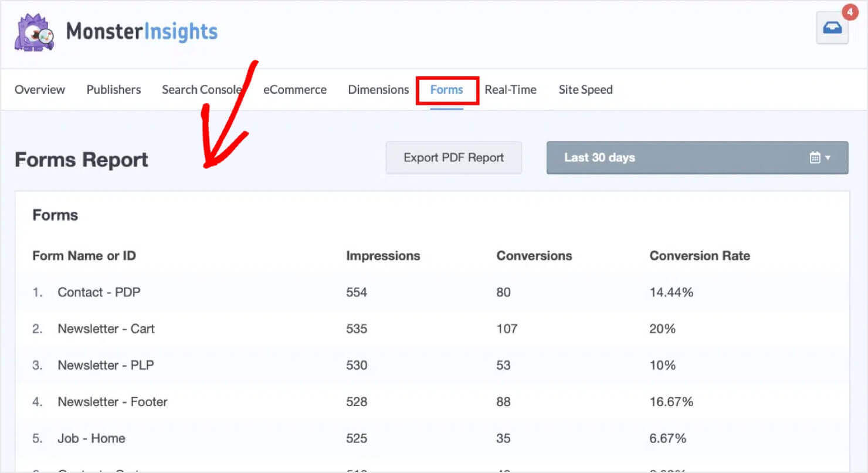
Task: Select the Contact - PDP form entry
Action: click(x=99, y=292)
